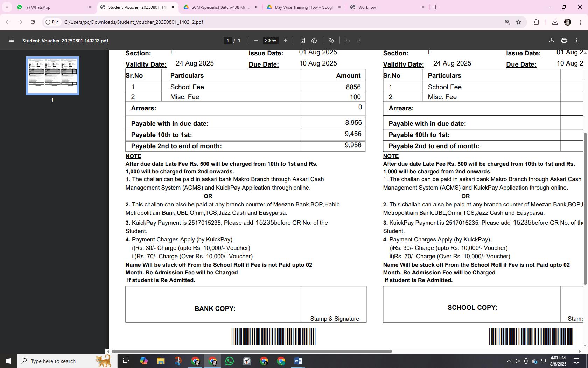Click the 'BANK COPY:' text
This screenshot has height=368, width=588.
click(x=215, y=309)
